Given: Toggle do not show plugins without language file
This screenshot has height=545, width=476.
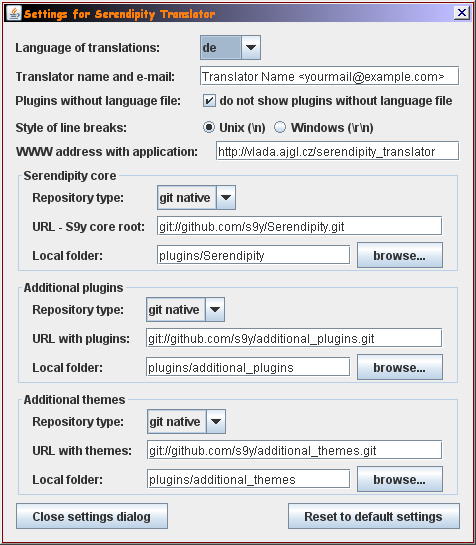Looking at the screenshot, I should click(209, 101).
